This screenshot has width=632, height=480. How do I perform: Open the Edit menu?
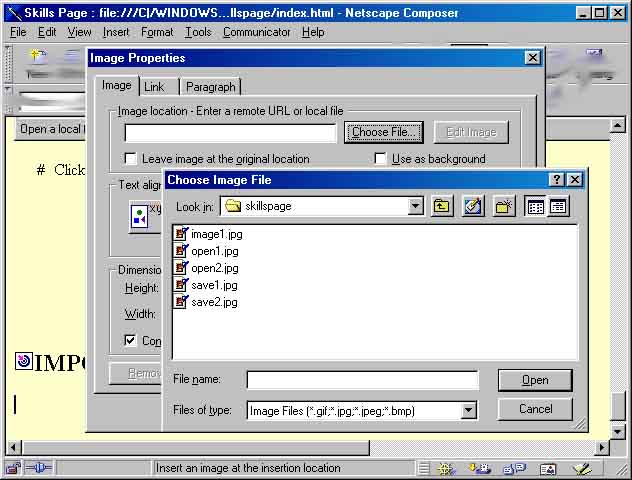[47, 32]
